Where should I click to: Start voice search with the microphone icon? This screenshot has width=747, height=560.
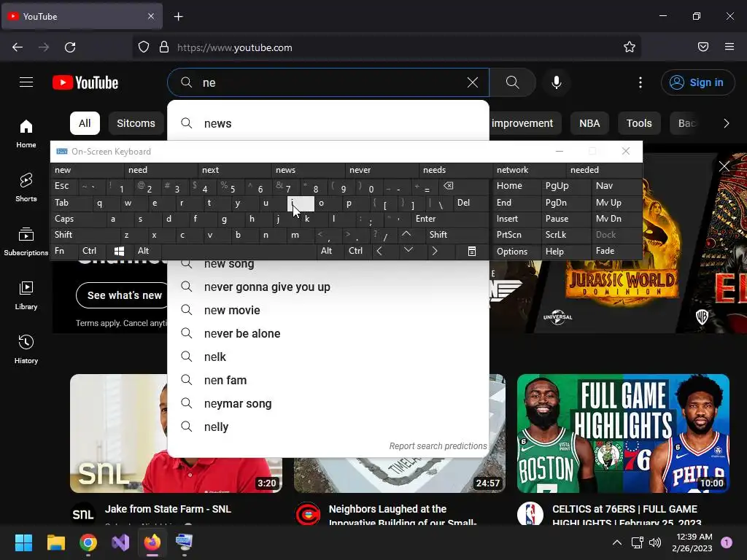point(556,82)
